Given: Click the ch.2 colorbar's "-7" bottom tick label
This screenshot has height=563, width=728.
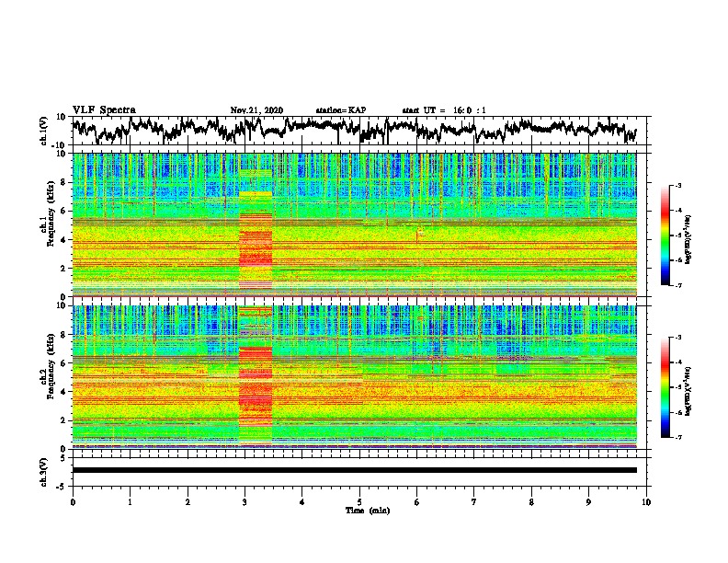Looking at the screenshot, I should tap(678, 438).
